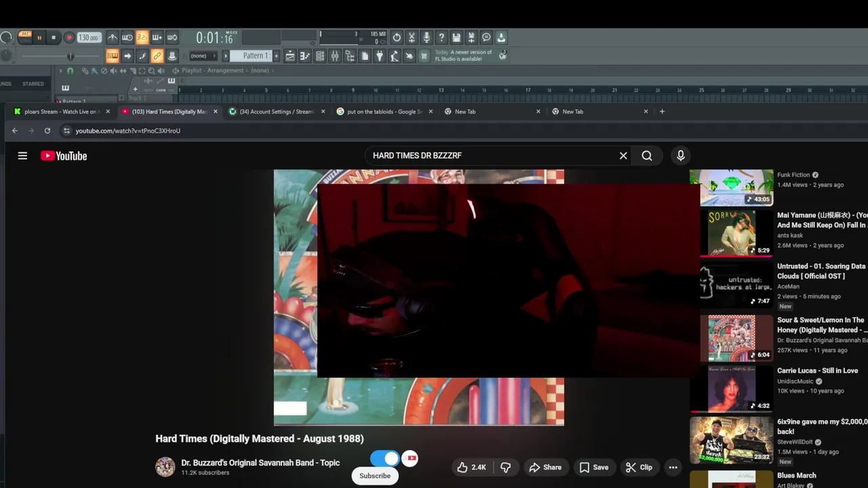Open the Sour & Sweet/Lemon video thumbnail
This screenshot has height=488, width=868.
(x=732, y=338)
